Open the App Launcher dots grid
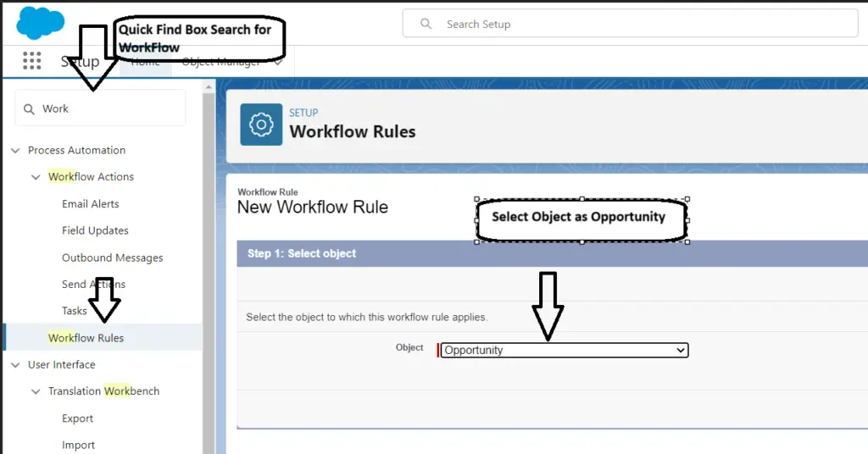 click(32, 61)
